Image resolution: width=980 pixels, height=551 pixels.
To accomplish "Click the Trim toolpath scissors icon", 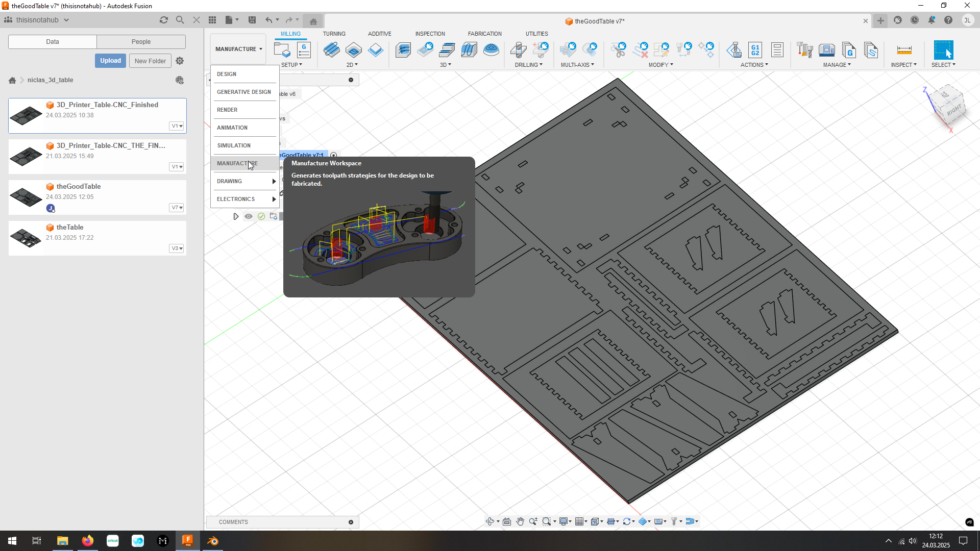I will 619,50.
